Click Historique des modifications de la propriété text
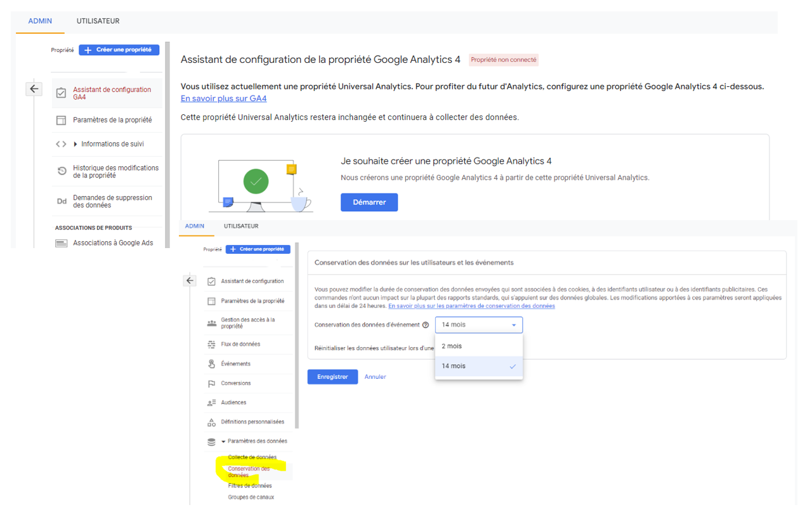The width and height of the screenshot is (812, 526). tap(116, 171)
